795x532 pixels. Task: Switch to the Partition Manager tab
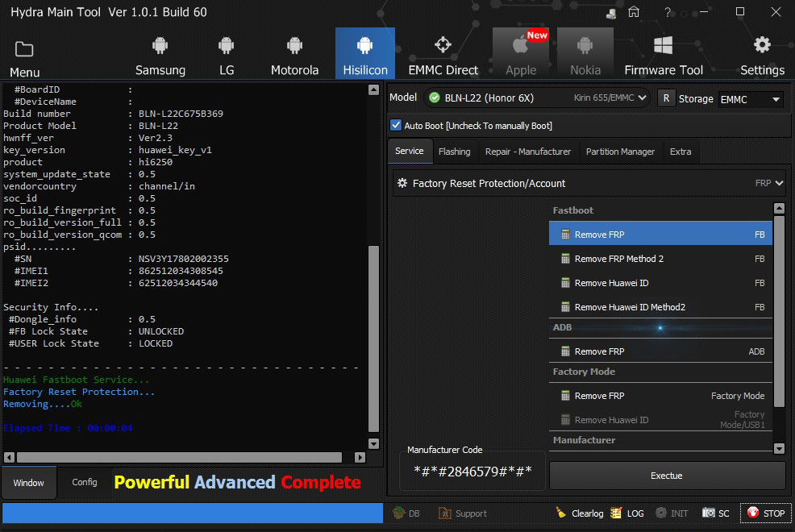618,152
